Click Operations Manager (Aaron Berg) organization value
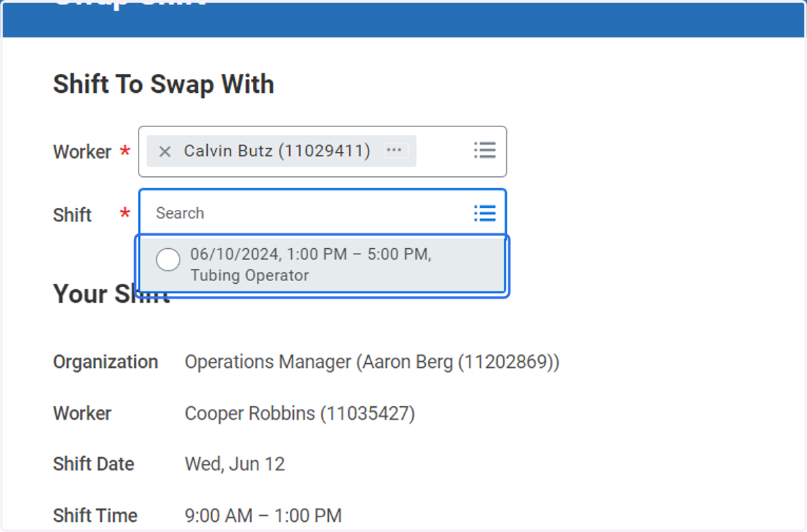Image resolution: width=807 pixels, height=532 pixels. 372,362
